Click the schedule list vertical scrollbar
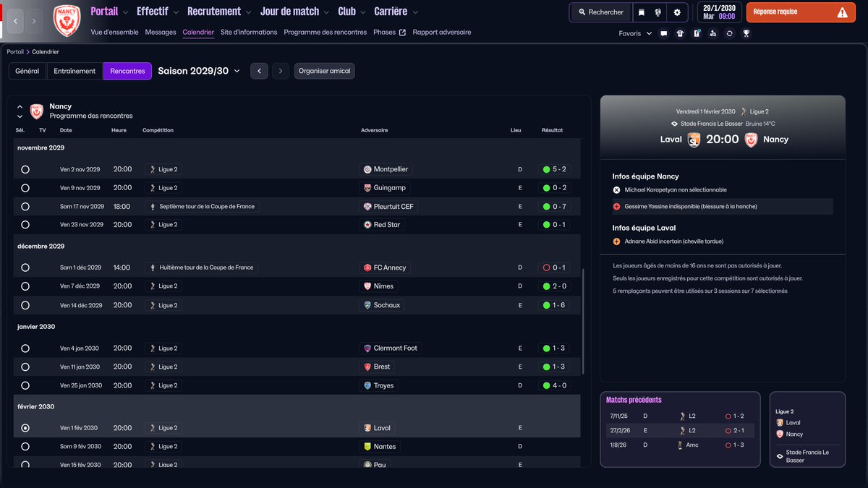The width and height of the screenshot is (868, 488). tap(582, 321)
